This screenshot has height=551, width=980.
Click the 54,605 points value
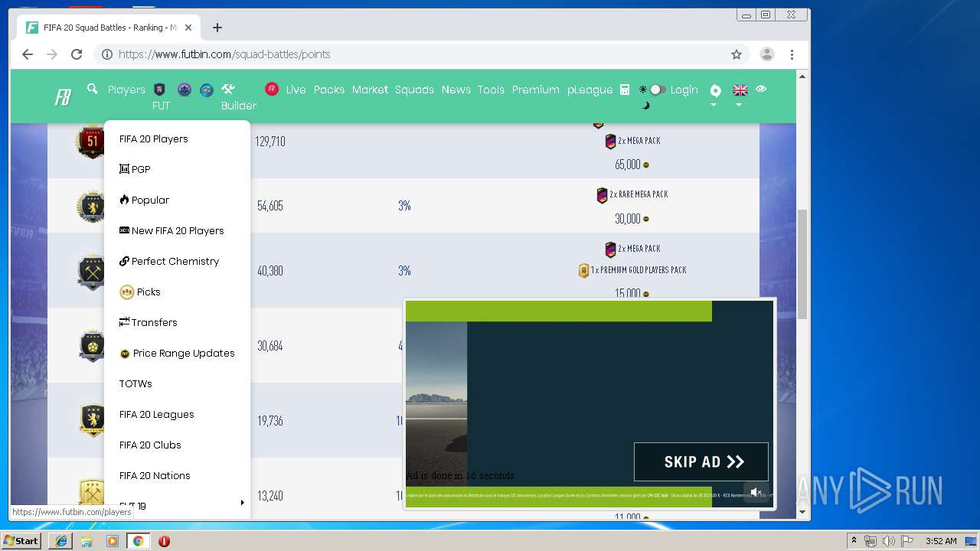pyautogui.click(x=270, y=206)
